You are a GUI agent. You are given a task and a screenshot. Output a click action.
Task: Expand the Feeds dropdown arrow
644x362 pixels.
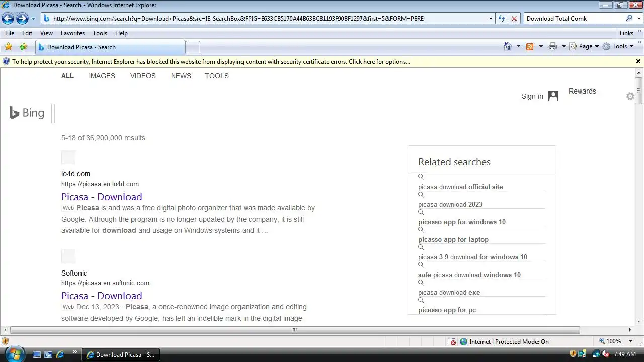pyautogui.click(x=541, y=46)
